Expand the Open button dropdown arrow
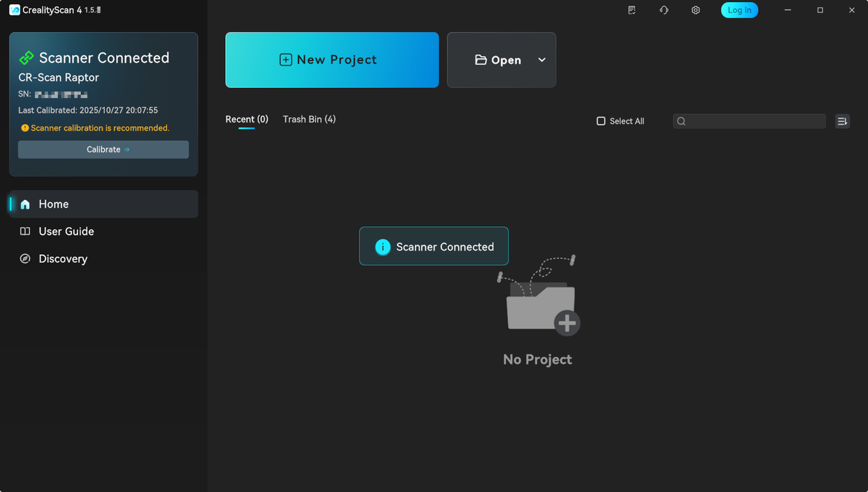 click(542, 60)
